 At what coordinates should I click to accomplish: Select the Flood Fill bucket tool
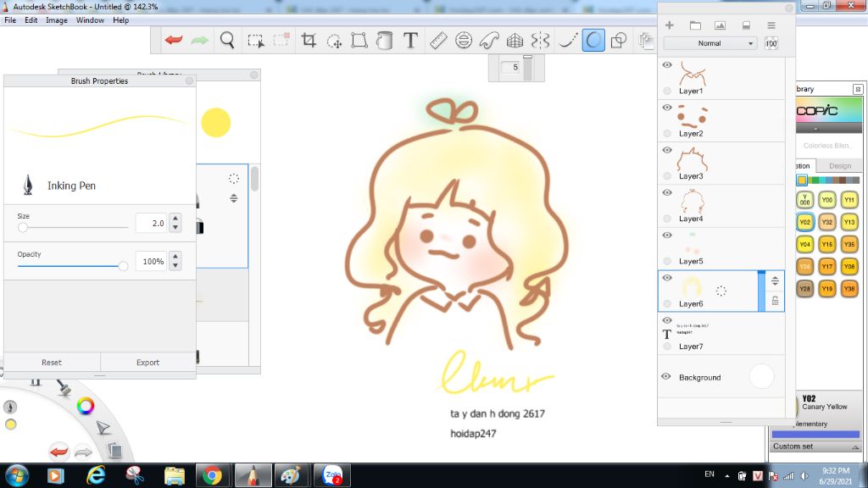click(384, 40)
